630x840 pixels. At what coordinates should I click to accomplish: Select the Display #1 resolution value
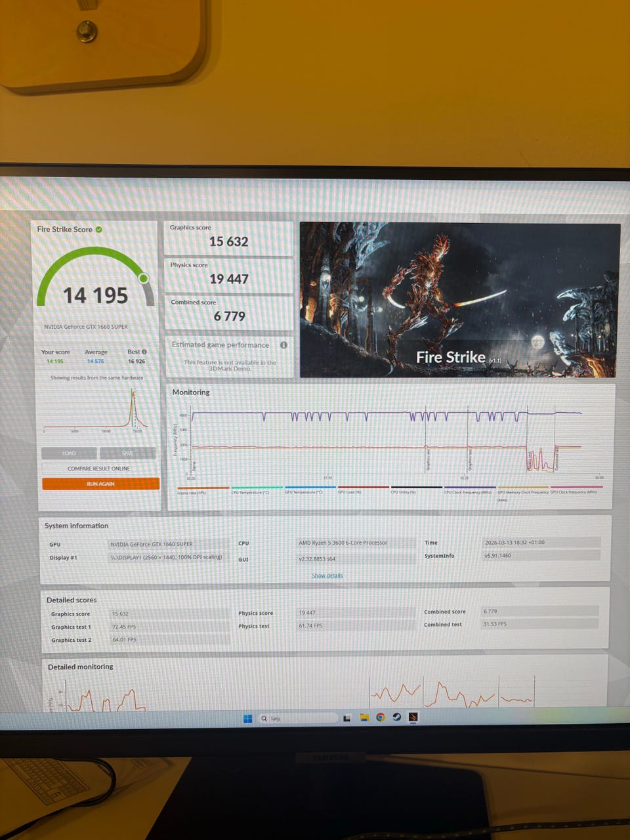(169, 557)
